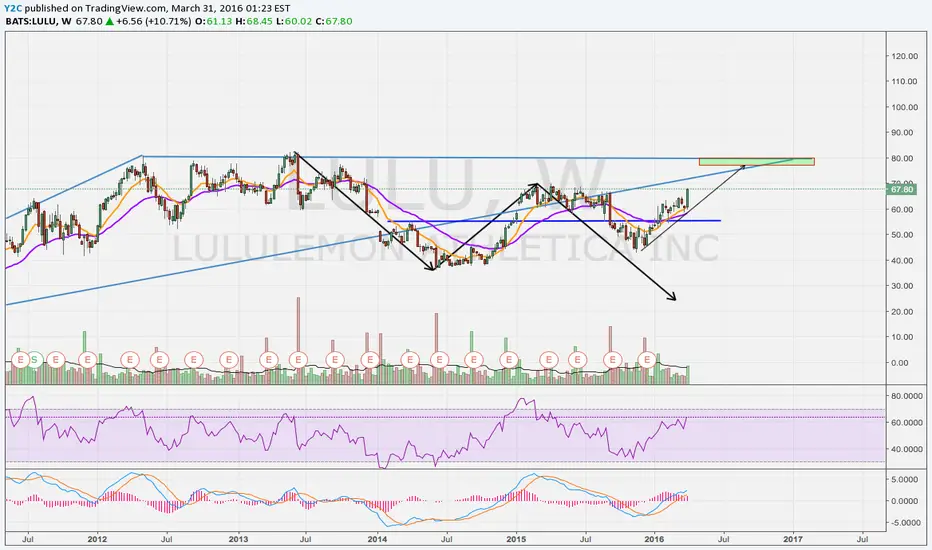The height and width of the screenshot is (550, 932).
Task: Click the low value L:60.02
Action: [294, 21]
